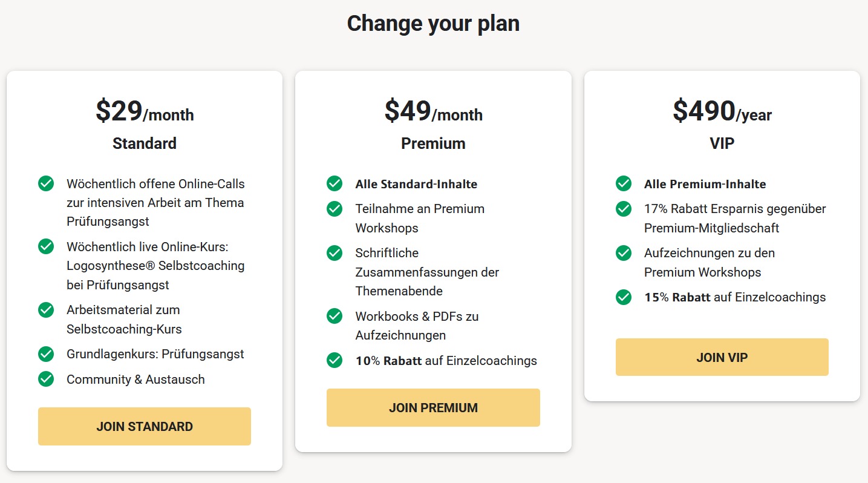Image resolution: width=868 pixels, height=483 pixels.
Task: Click the checkmark next to "10% Rabatt auf Einzelcoachings"
Action: pos(334,360)
